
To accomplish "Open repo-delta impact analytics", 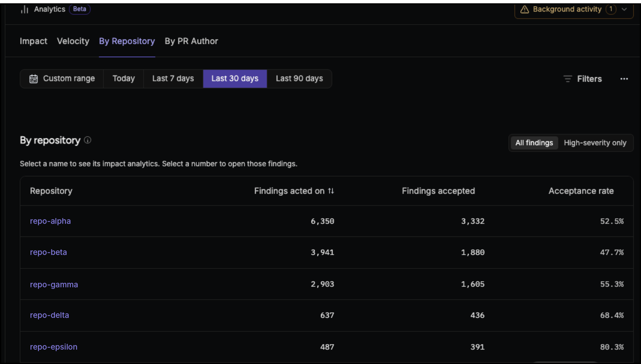I will (49, 315).
